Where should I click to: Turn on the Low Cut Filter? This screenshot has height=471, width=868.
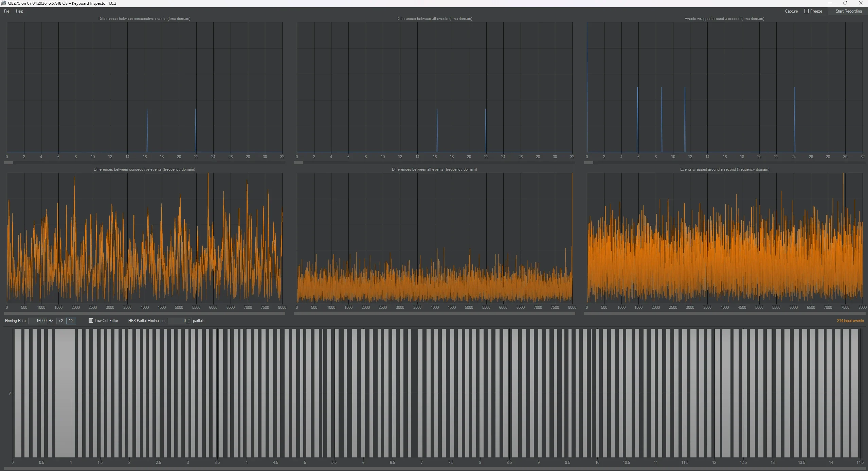coord(91,321)
